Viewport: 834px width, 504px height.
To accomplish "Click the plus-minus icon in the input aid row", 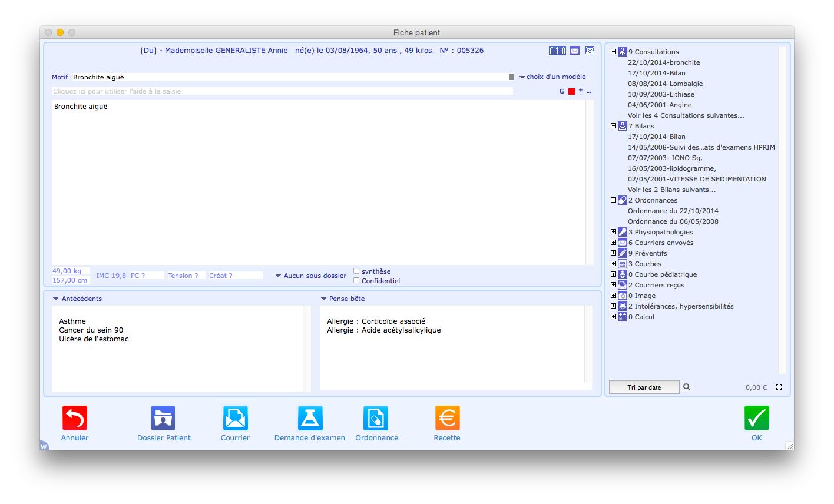I will [x=581, y=91].
